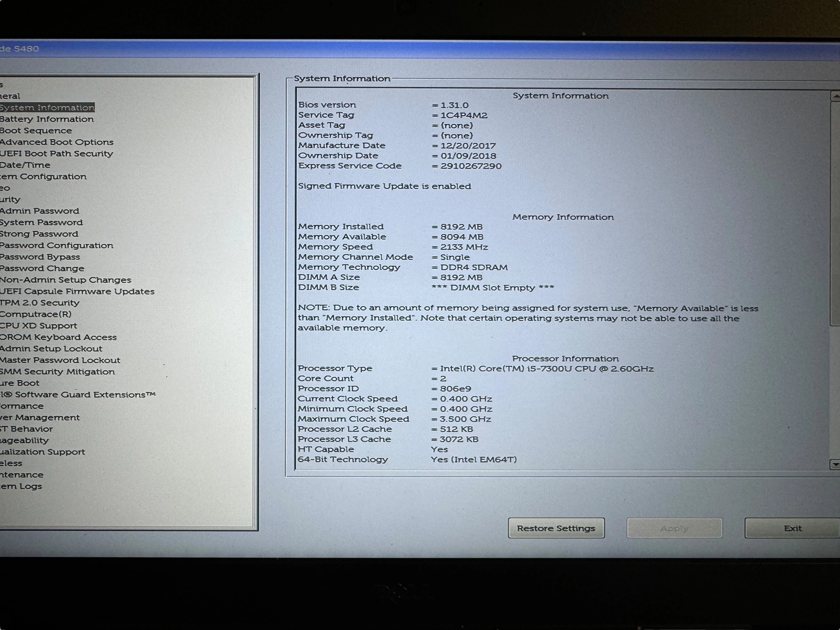Open the Admin Password settings
Screen dimensions: 840x630
click(x=39, y=211)
